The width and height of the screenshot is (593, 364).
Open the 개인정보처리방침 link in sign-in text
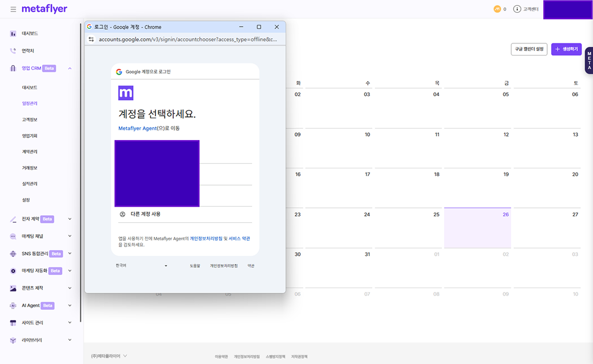[x=206, y=238]
